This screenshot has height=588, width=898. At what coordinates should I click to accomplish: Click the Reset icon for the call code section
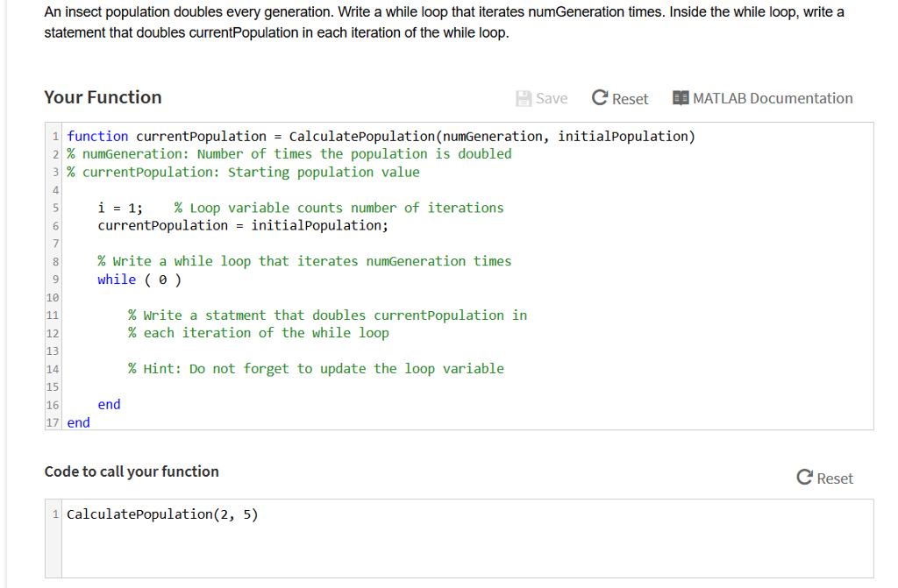(x=804, y=478)
